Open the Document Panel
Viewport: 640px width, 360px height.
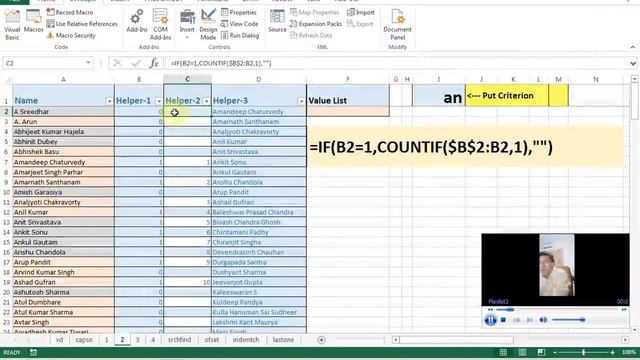[x=397, y=24]
